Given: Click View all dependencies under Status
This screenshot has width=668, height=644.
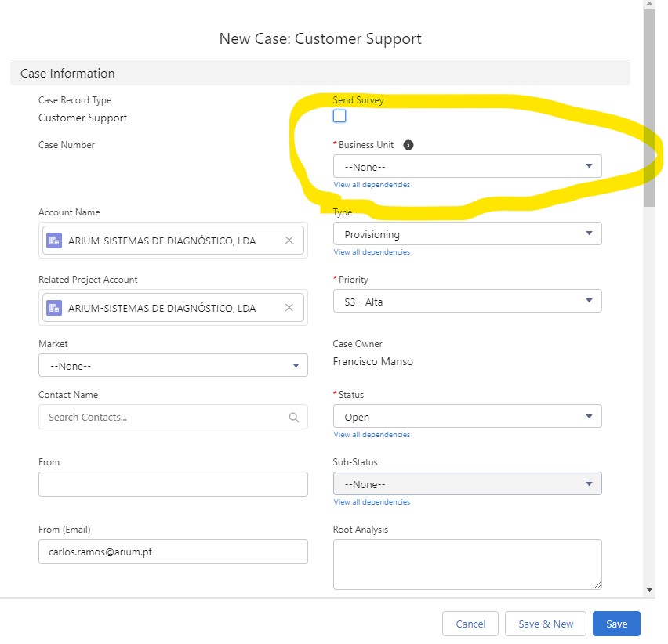Looking at the screenshot, I should tap(372, 435).
